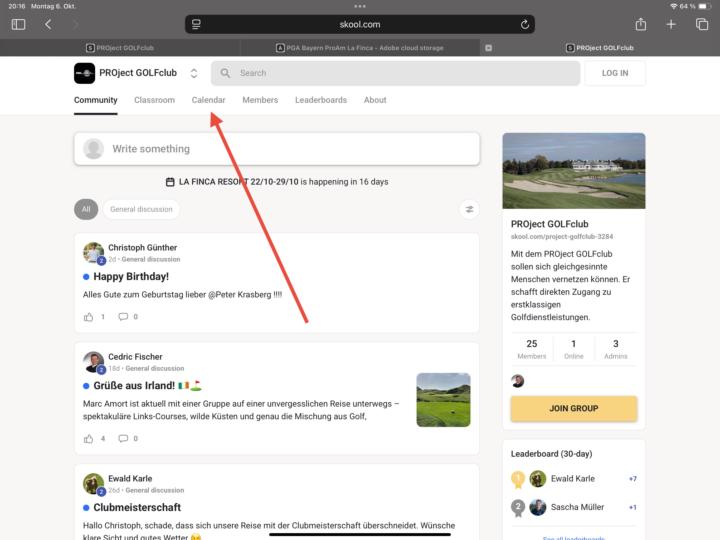Open the member avatar above JOIN GROUP
This screenshot has width=720, height=540.
pos(518,381)
